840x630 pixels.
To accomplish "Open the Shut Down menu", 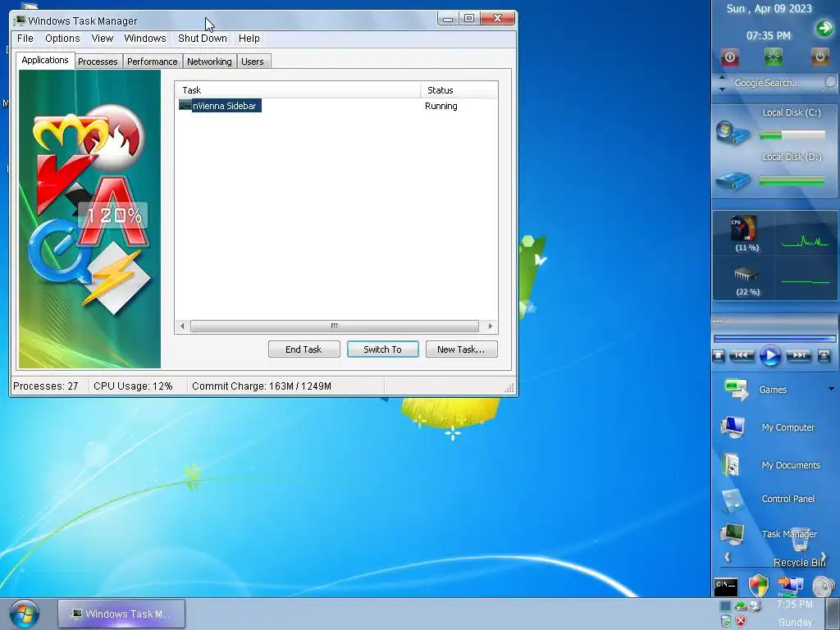I will click(x=203, y=38).
